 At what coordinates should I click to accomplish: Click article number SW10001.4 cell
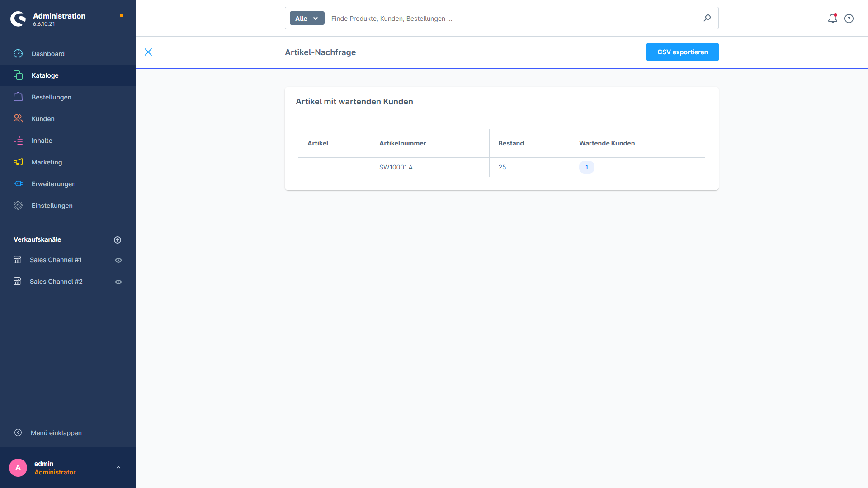pyautogui.click(x=429, y=167)
